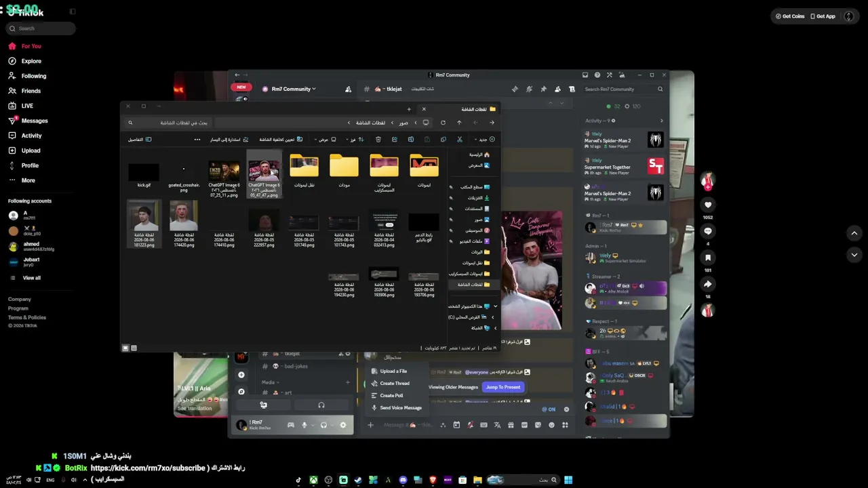Screen dimensions: 868x488
Task: Share the TikTok video
Action: (708, 284)
